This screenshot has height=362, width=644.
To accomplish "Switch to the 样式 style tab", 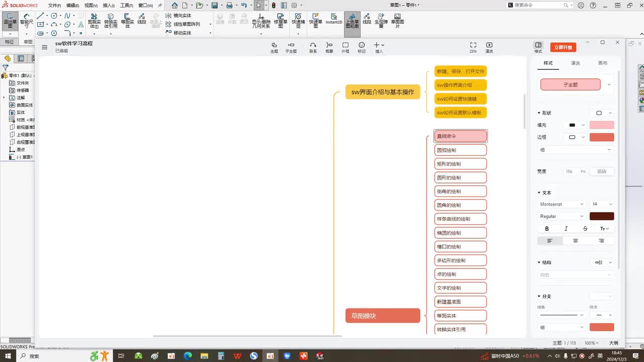I will pyautogui.click(x=548, y=63).
